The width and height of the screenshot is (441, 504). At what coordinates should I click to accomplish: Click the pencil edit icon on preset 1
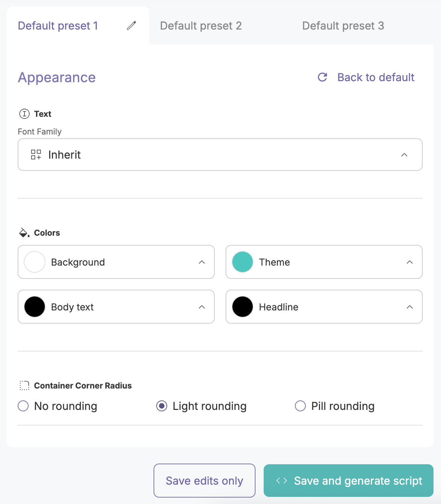click(x=131, y=25)
